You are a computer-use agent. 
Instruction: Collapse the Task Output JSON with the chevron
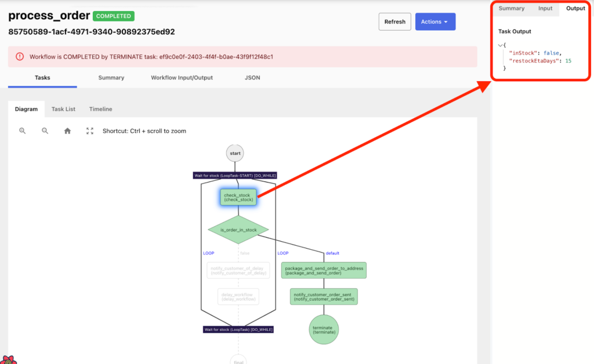click(x=500, y=45)
